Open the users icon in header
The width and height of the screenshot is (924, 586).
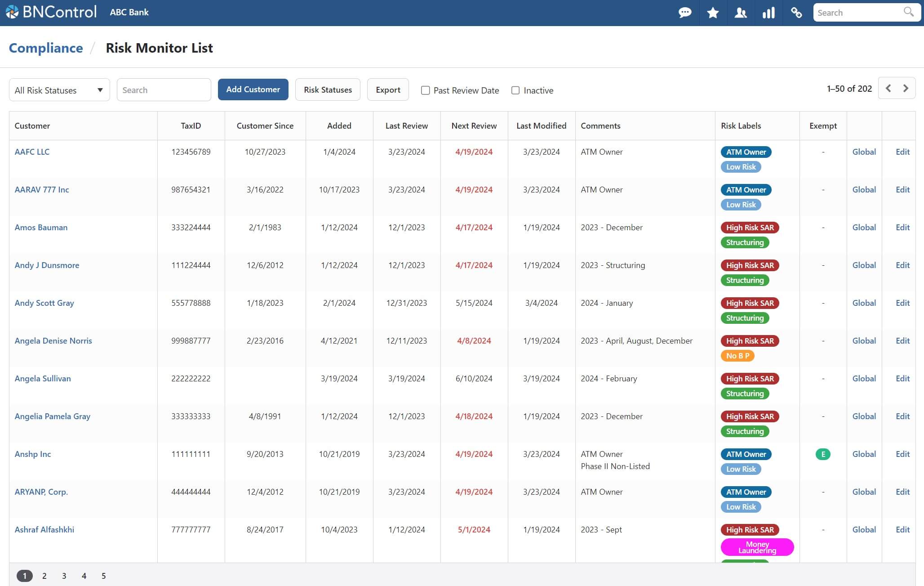741,13
